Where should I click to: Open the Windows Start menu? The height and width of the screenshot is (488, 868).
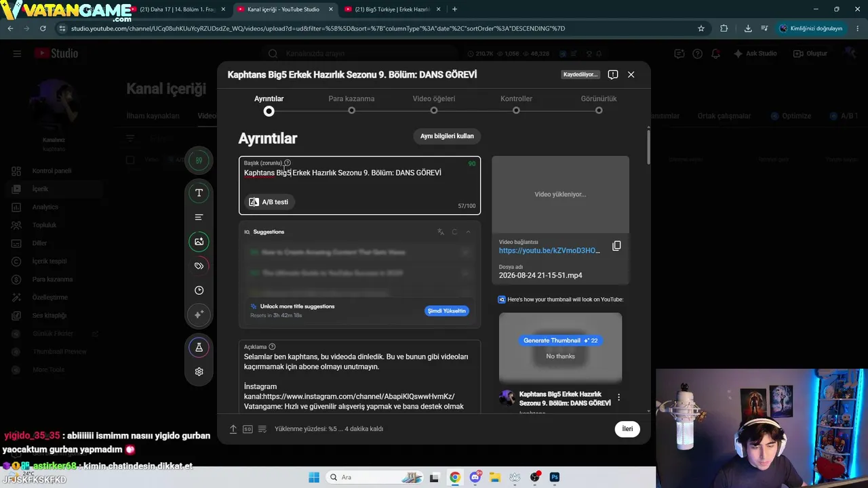314,477
